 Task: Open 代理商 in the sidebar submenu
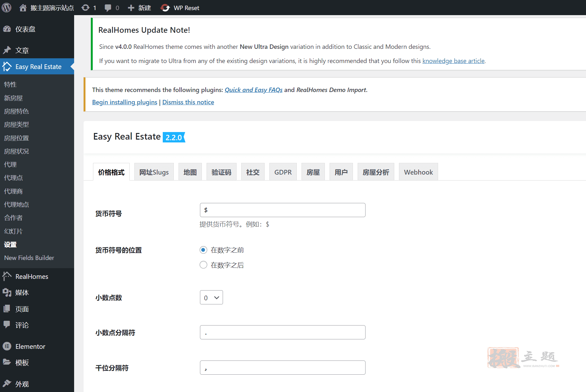tap(13, 191)
